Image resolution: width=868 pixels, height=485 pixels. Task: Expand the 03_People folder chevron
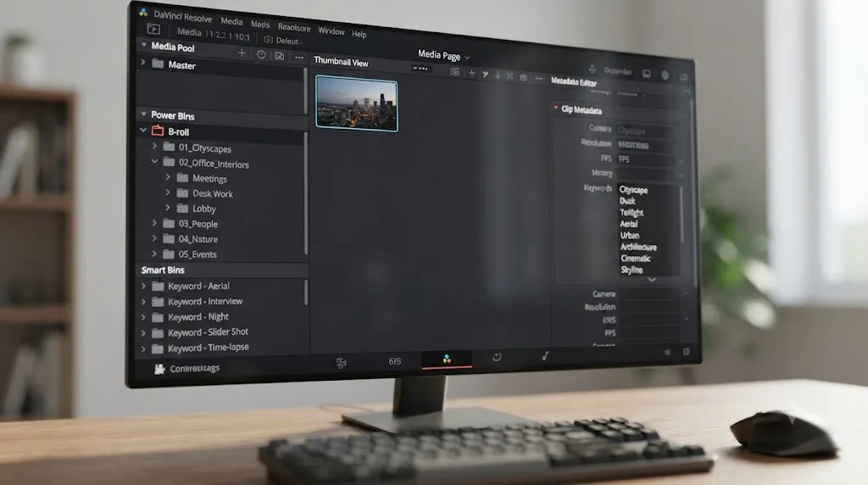point(154,222)
